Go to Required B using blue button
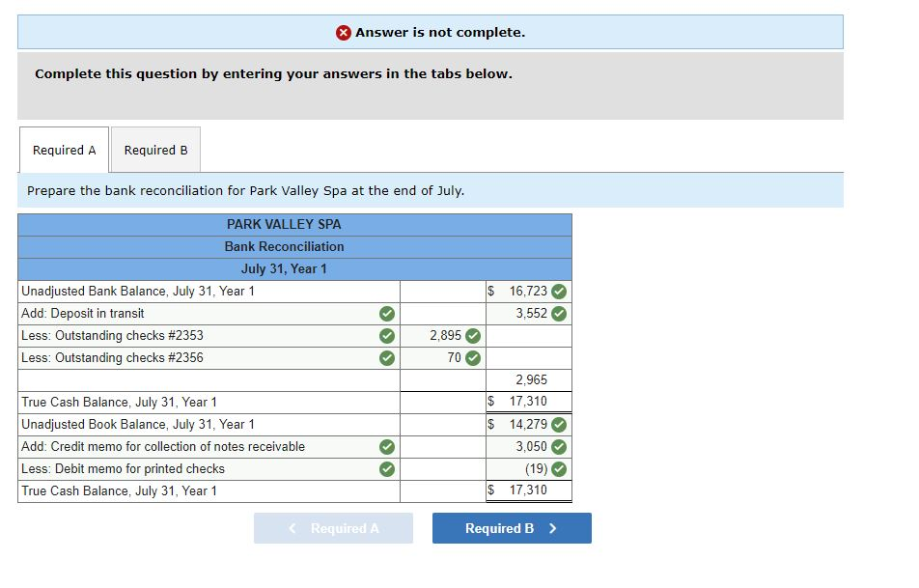The image size is (919, 588). click(512, 528)
